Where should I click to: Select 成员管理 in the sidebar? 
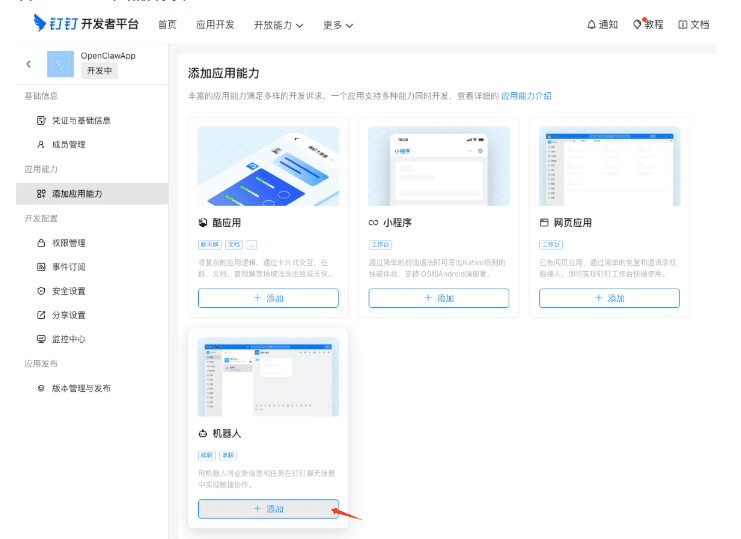coord(68,144)
